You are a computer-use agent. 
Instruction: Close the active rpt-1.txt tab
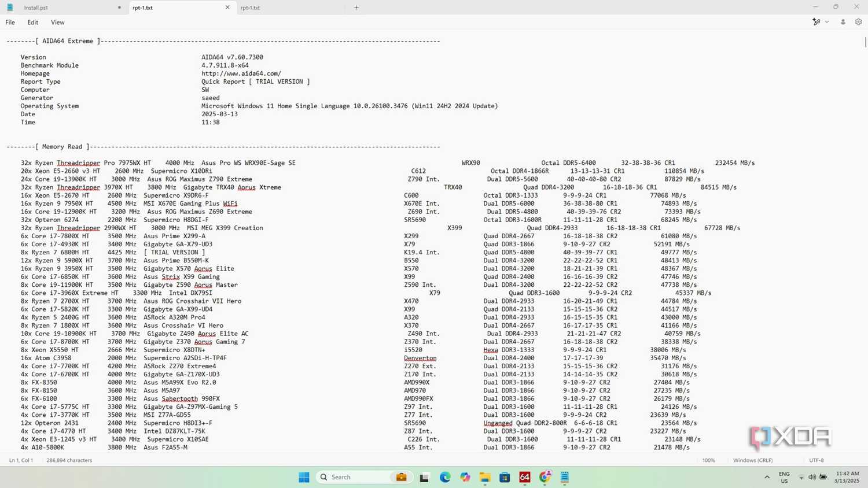[x=227, y=8]
